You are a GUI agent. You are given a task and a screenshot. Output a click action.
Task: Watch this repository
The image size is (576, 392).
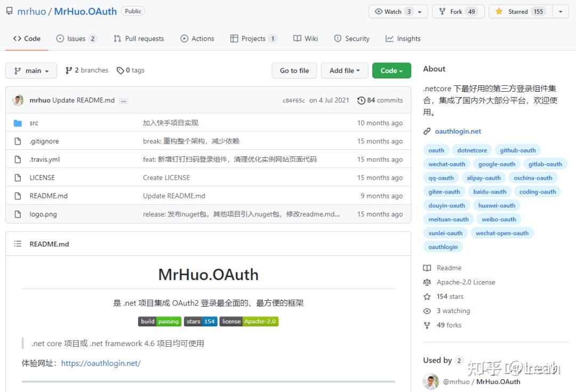pyautogui.click(x=393, y=11)
